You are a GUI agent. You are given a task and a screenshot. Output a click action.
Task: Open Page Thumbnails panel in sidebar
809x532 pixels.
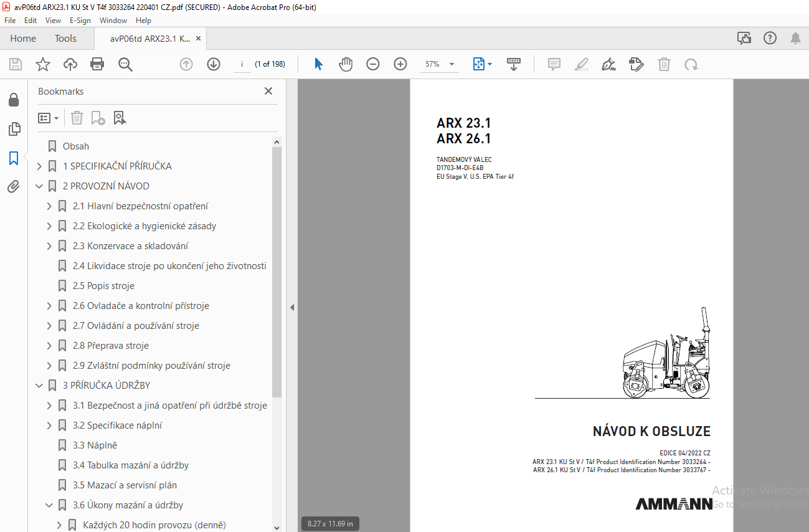coord(14,129)
